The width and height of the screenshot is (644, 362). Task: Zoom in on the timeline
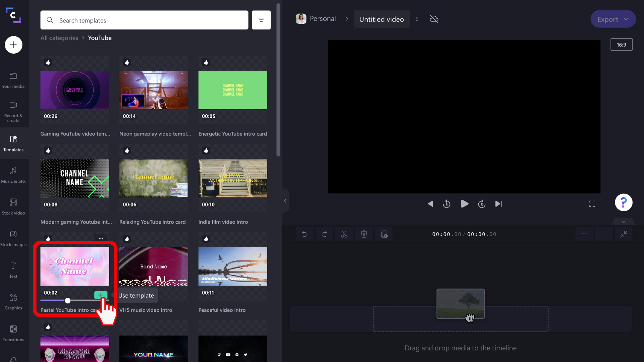tap(584, 234)
